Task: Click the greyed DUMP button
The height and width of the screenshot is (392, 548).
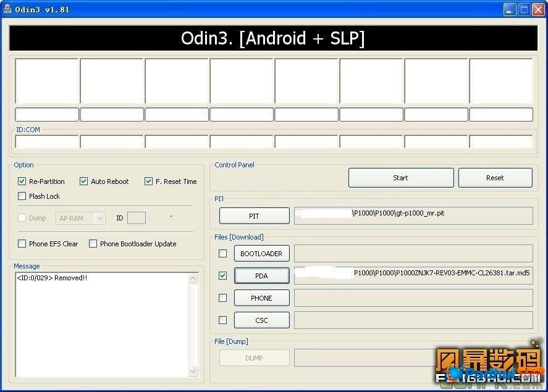Action: tap(255, 358)
